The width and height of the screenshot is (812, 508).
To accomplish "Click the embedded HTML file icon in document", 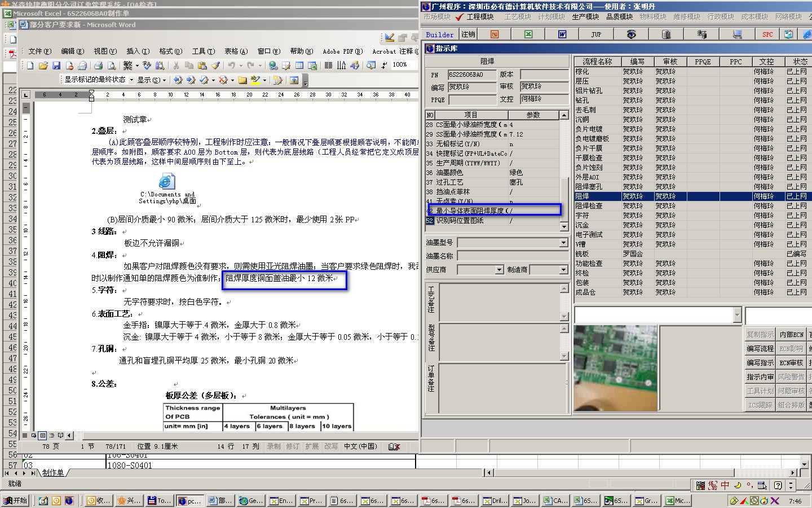I will [167, 181].
